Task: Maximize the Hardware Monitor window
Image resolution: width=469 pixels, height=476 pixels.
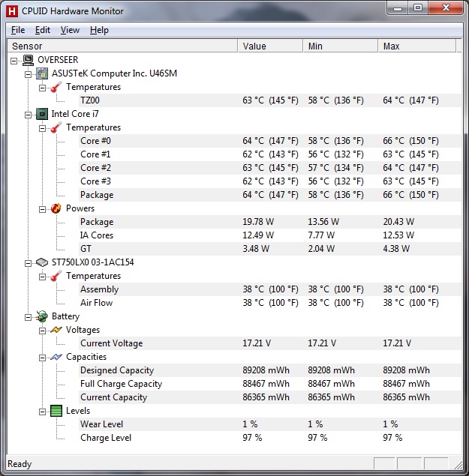Action: (418, 8)
